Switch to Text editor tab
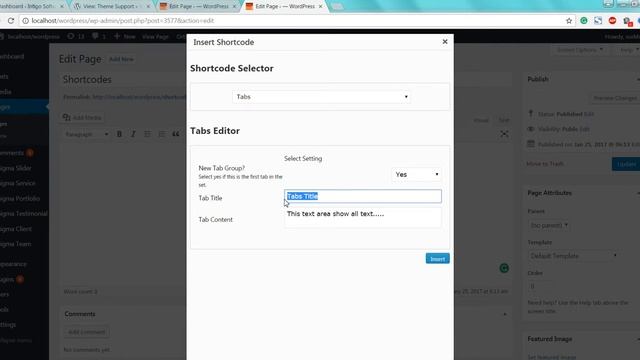The width and height of the screenshot is (640, 360). click(x=504, y=120)
